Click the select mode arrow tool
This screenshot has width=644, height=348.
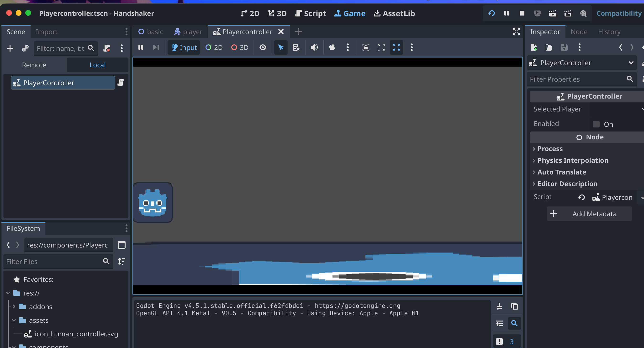[x=280, y=47]
